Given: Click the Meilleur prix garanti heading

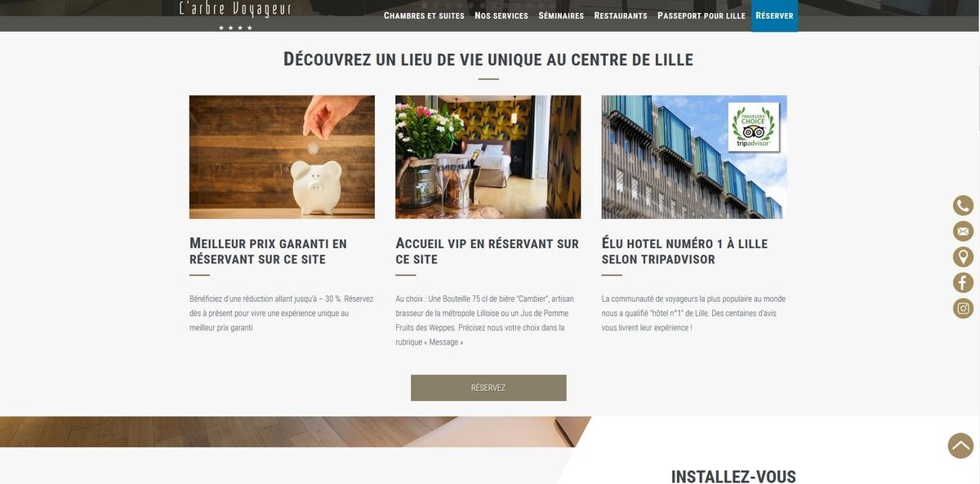Looking at the screenshot, I should [x=268, y=251].
